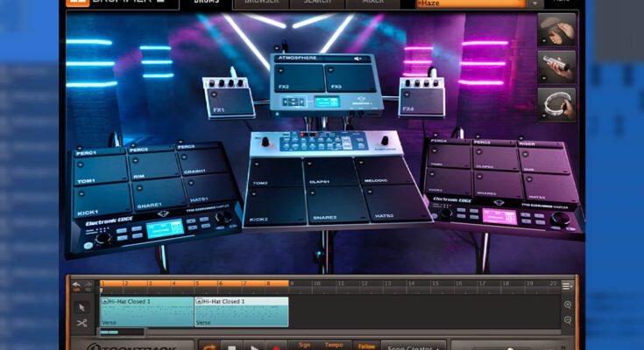Click the Tempo field

pyautogui.click(x=334, y=345)
